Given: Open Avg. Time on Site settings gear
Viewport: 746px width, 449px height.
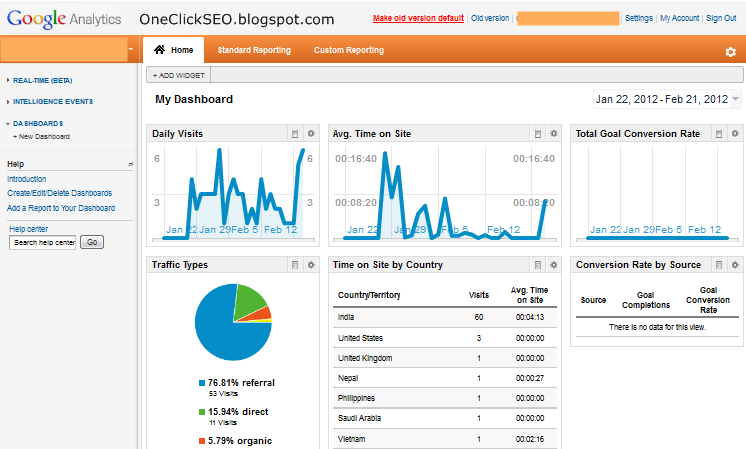Looking at the screenshot, I should (553, 134).
